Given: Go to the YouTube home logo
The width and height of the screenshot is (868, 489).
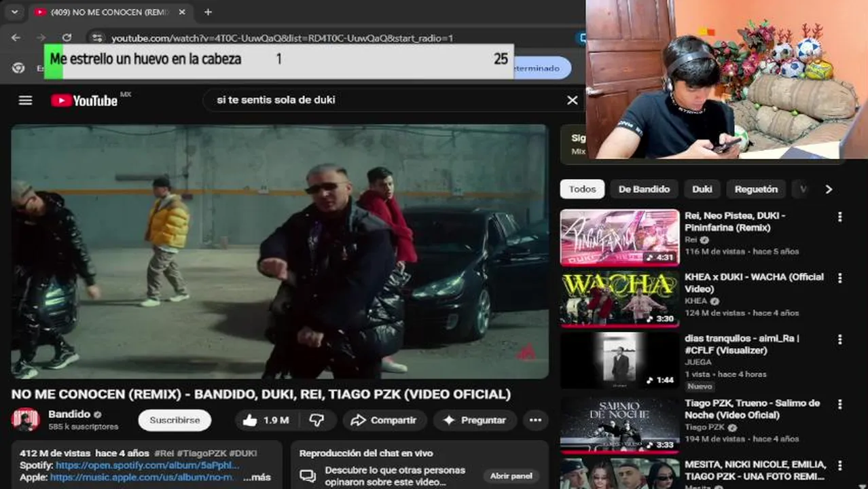Looking at the screenshot, I should 84,101.
